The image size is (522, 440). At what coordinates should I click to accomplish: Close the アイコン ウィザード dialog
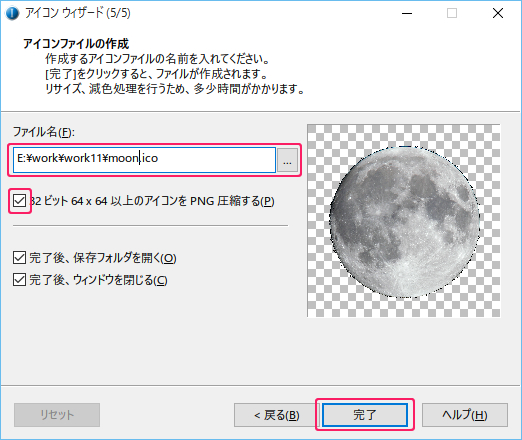pos(498,13)
